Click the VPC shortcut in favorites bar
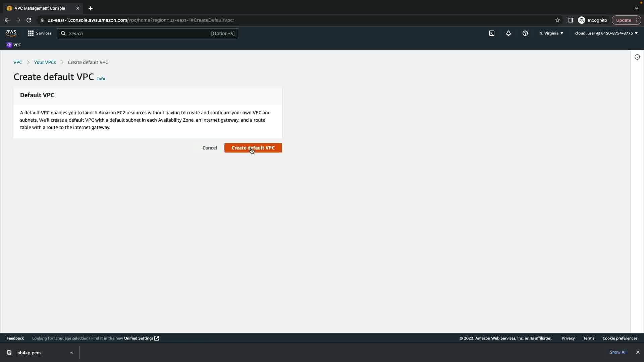This screenshot has height=362, width=644. (14, 45)
